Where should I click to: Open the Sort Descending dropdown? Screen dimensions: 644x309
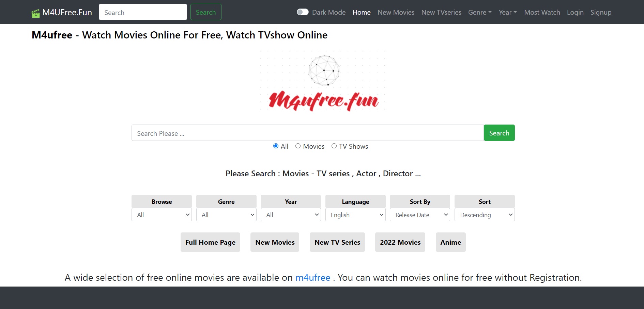[x=485, y=215]
